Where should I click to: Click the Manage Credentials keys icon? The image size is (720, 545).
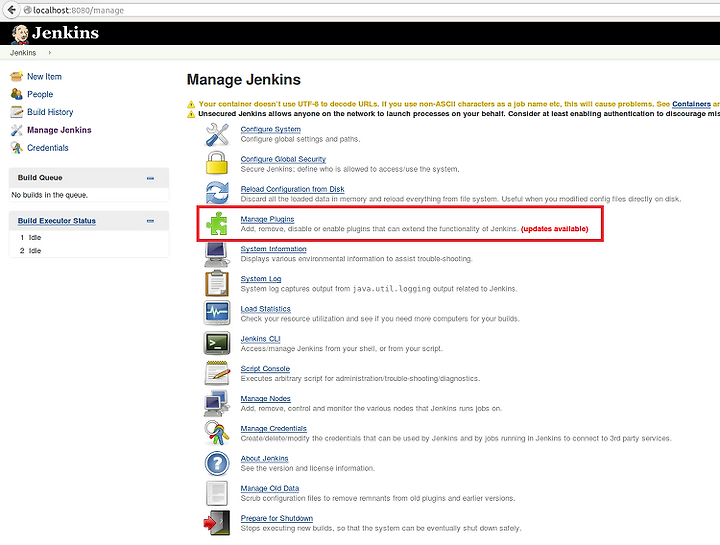tap(217, 433)
